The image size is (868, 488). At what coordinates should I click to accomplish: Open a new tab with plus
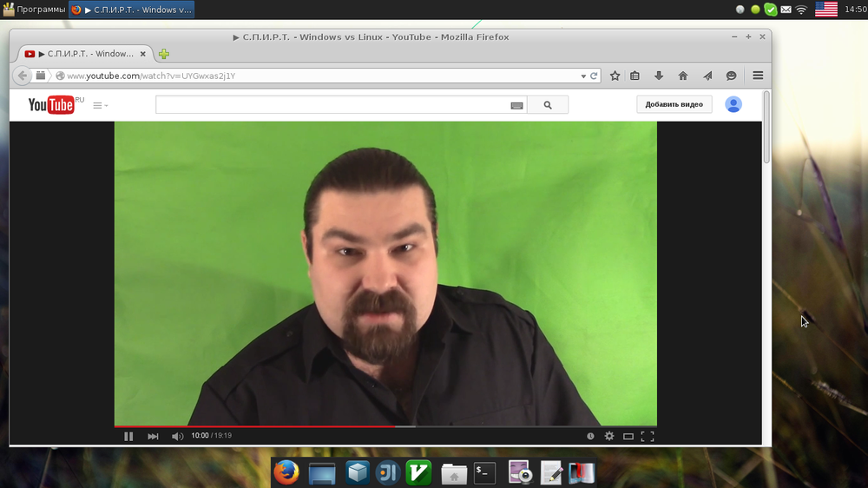coord(163,54)
